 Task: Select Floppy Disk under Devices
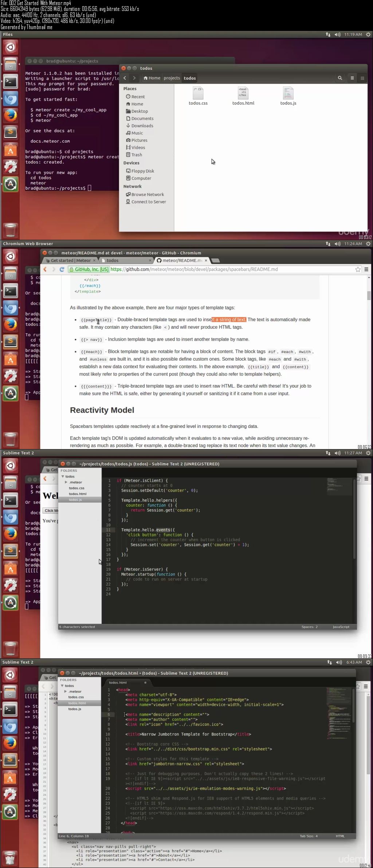(x=140, y=171)
